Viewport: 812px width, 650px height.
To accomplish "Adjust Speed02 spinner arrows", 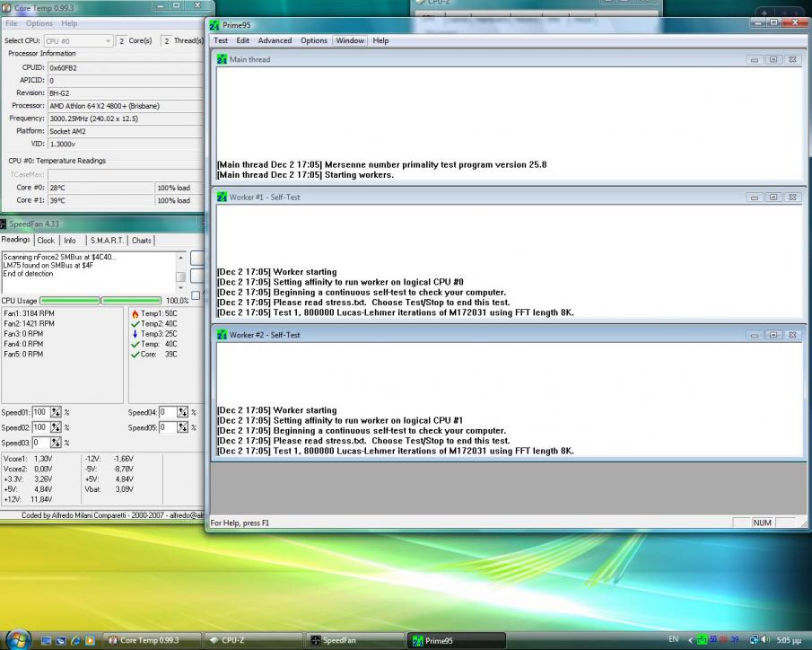I will (x=56, y=427).
